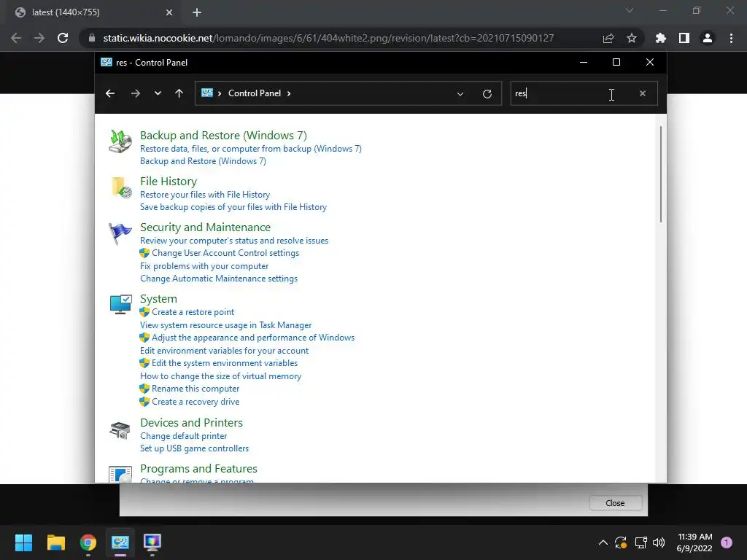Open Chrome tab search dropdown

click(x=630, y=10)
